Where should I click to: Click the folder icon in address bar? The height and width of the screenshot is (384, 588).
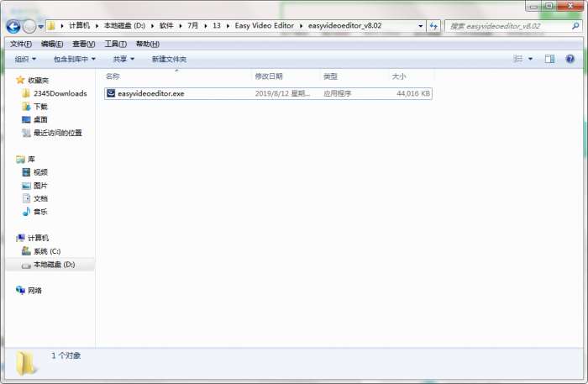pyautogui.click(x=51, y=25)
